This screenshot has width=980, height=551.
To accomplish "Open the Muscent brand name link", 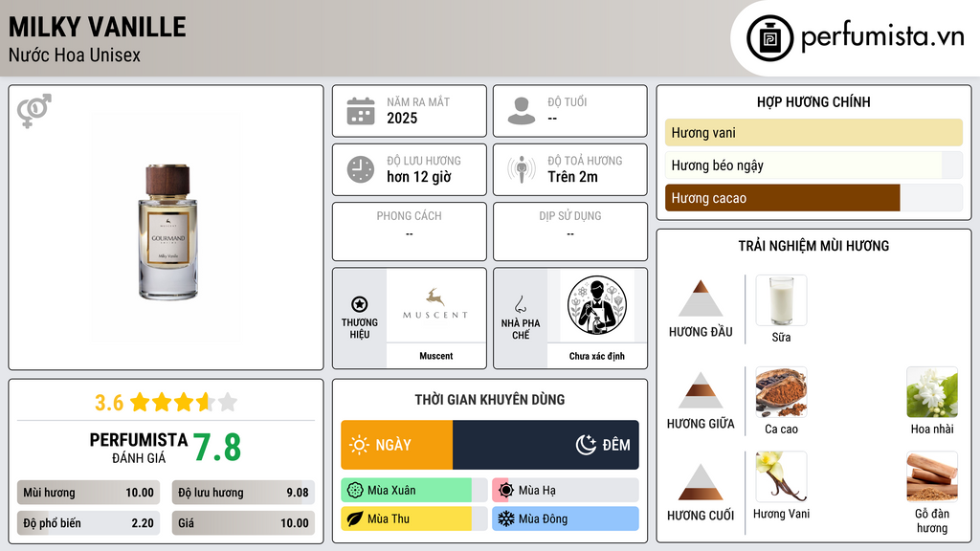I will coord(435,356).
